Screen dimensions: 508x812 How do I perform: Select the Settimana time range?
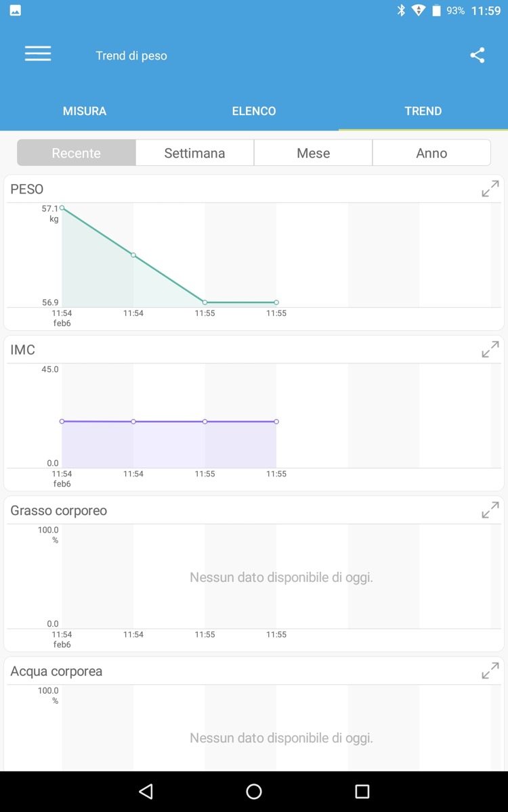point(195,153)
